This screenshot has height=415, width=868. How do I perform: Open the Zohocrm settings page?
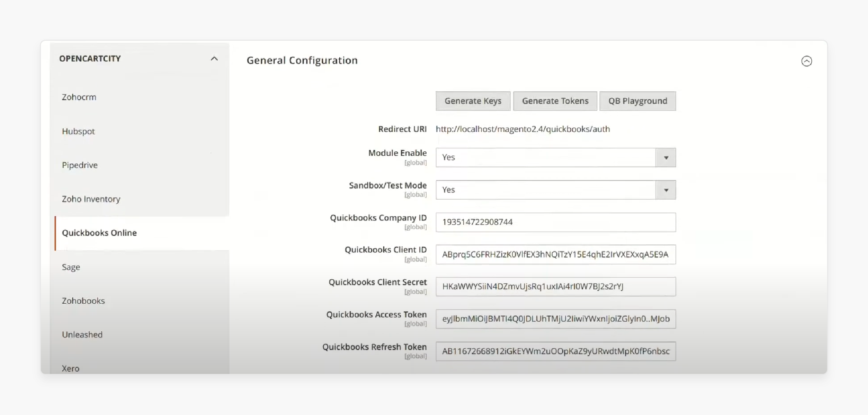pyautogui.click(x=79, y=97)
